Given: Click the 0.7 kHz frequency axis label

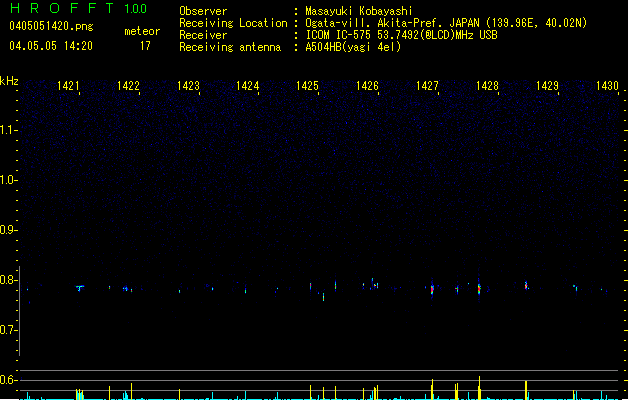Looking at the screenshot, I should (8, 330).
